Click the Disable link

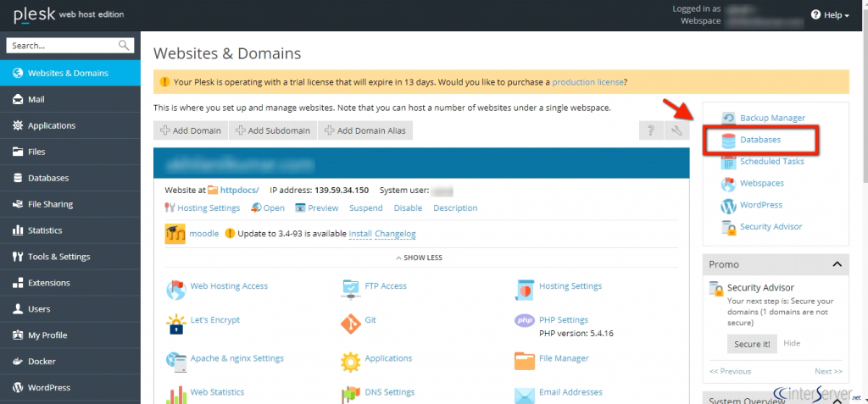408,208
